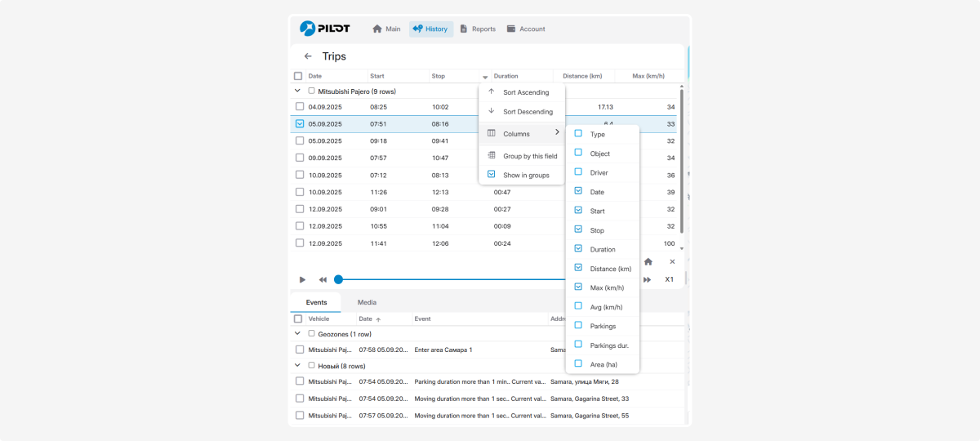Click the fast-forward playback icon
The width and height of the screenshot is (980, 441).
point(647,279)
